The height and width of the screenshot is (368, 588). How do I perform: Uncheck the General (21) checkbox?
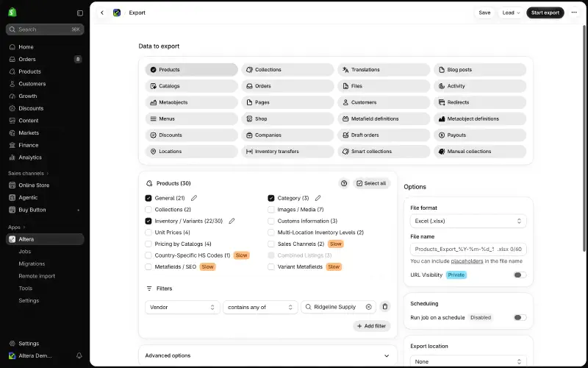pos(148,198)
